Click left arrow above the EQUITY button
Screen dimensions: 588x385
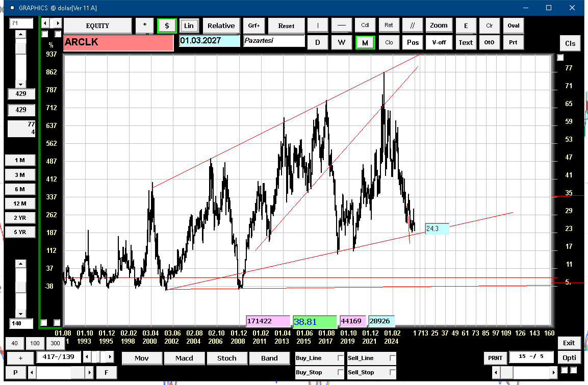click(x=45, y=23)
